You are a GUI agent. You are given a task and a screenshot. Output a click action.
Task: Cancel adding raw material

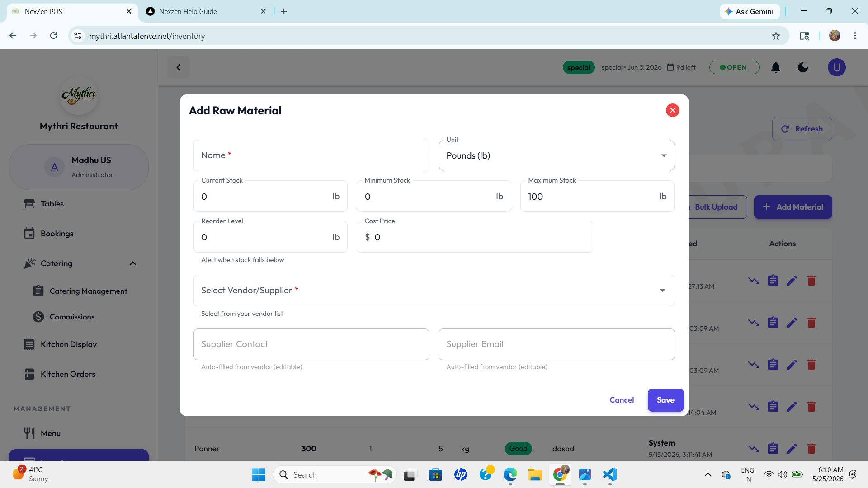click(x=622, y=400)
